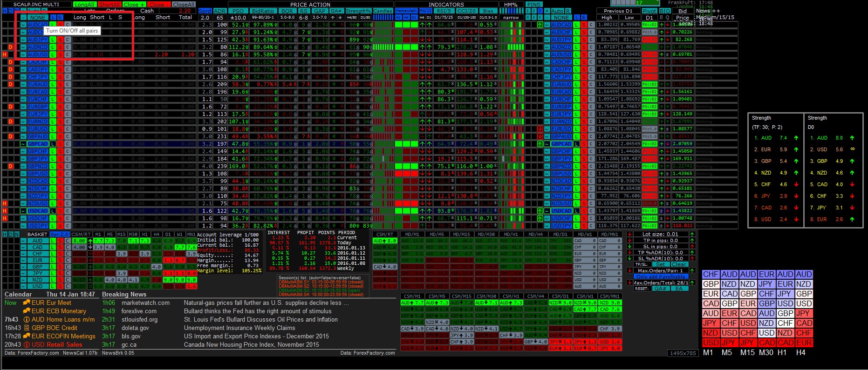Click the green pin arrow on the AUDCAD row
The height and width of the screenshot is (370, 868).
(540, 25)
